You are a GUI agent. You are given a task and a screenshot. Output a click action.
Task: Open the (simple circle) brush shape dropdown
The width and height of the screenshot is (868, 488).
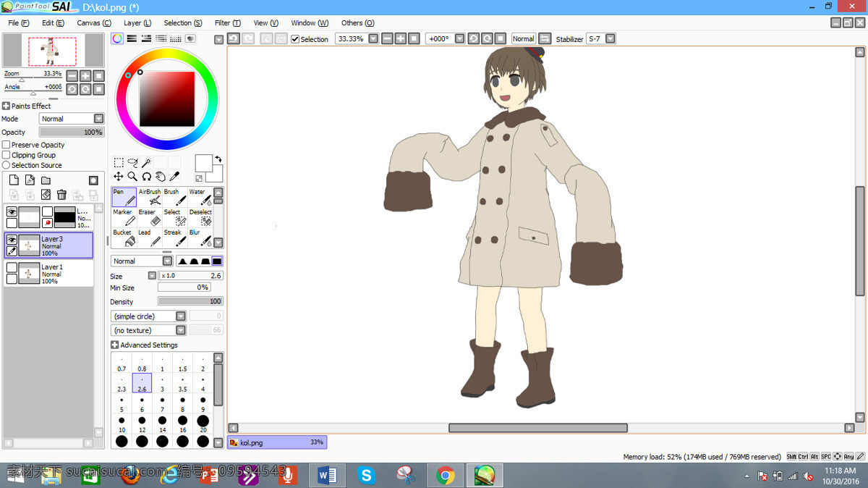pyautogui.click(x=148, y=316)
